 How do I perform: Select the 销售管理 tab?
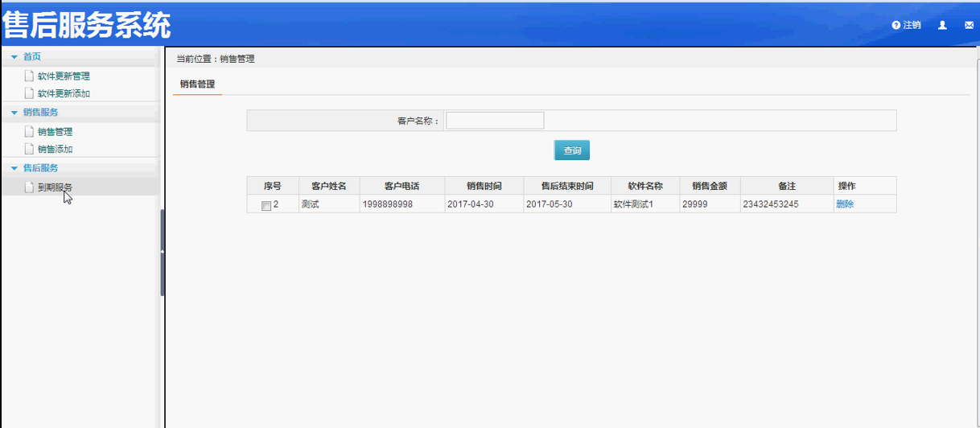click(197, 84)
